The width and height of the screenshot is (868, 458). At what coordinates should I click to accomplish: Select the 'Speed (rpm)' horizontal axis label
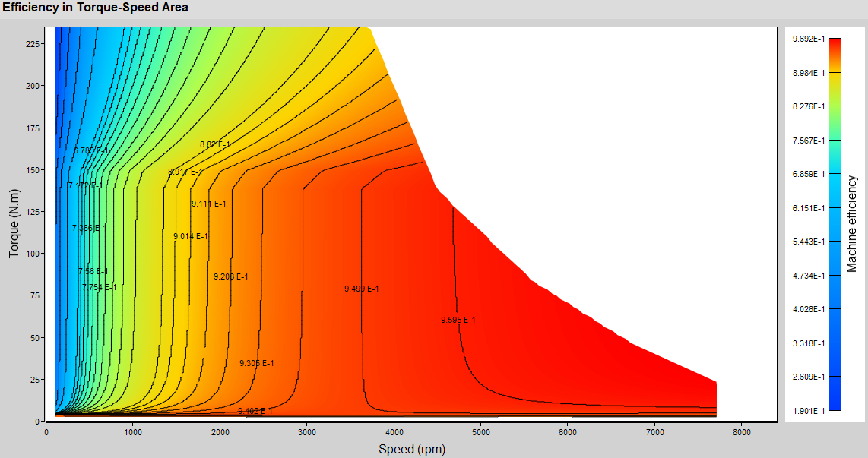point(412,449)
